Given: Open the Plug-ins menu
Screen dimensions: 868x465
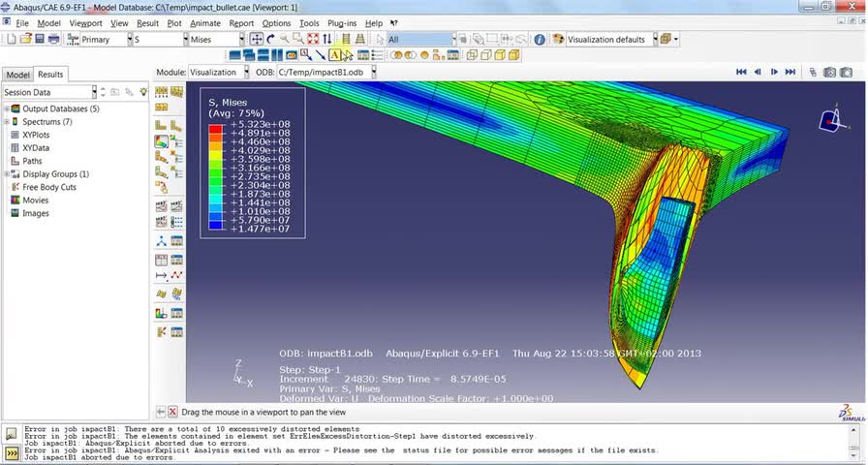Looking at the screenshot, I should [x=344, y=23].
